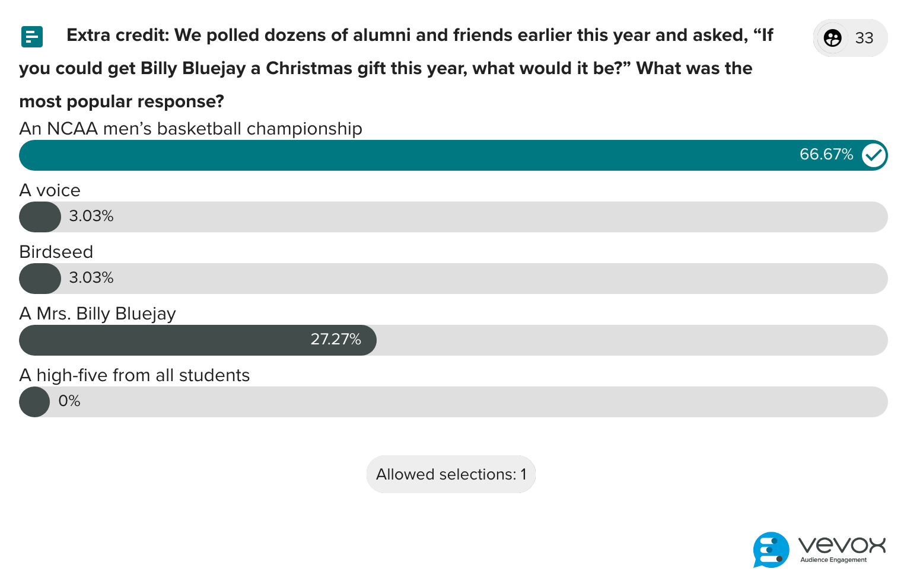907x588 pixels.
Task: Click the "Birdseed" answer label
Action: (x=56, y=252)
